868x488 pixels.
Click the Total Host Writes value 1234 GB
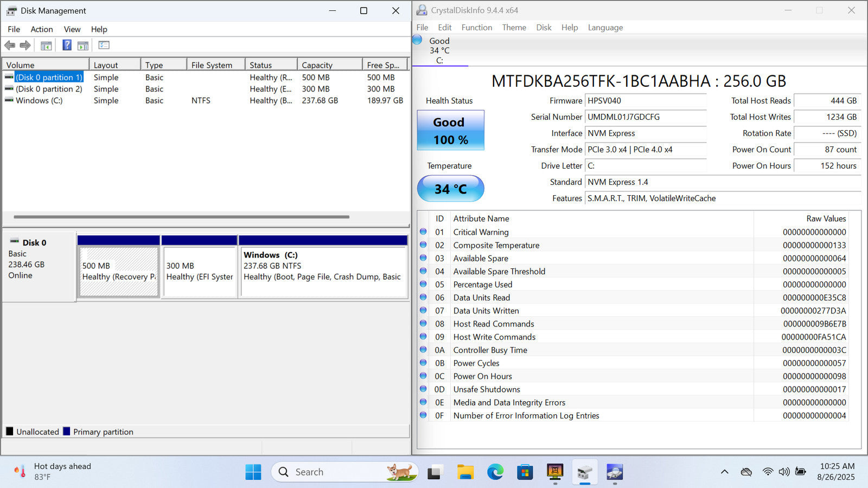pos(827,117)
